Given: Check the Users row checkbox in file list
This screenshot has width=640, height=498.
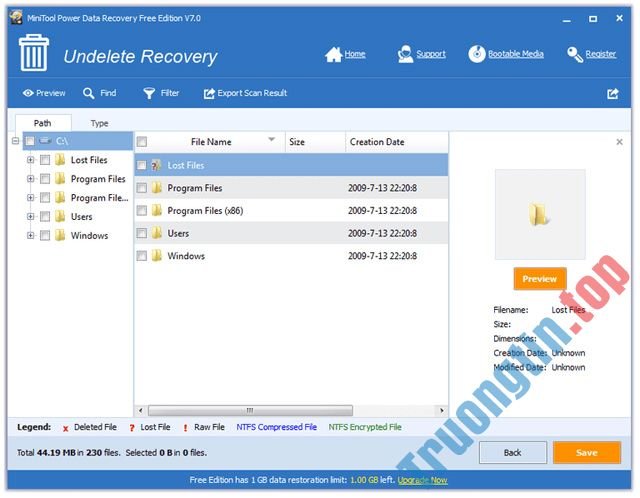Looking at the screenshot, I should (x=142, y=233).
